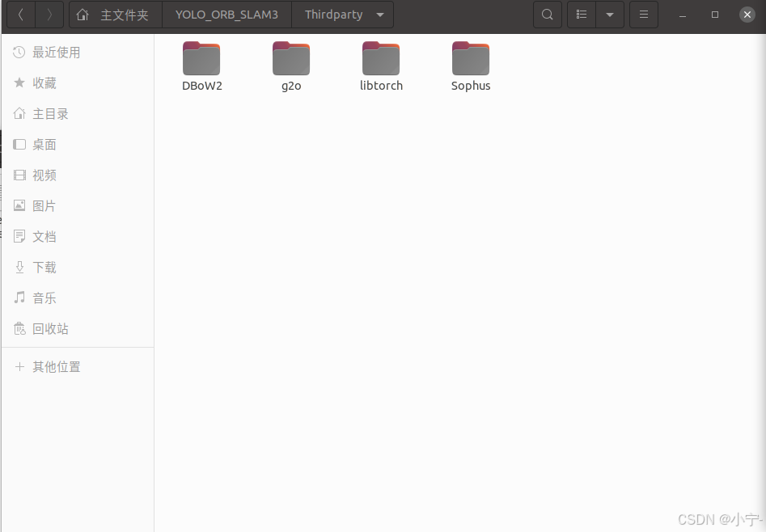Screen dimensions: 766x532
Task: Click the download arrow icon beside 下载
Action: [19, 268]
